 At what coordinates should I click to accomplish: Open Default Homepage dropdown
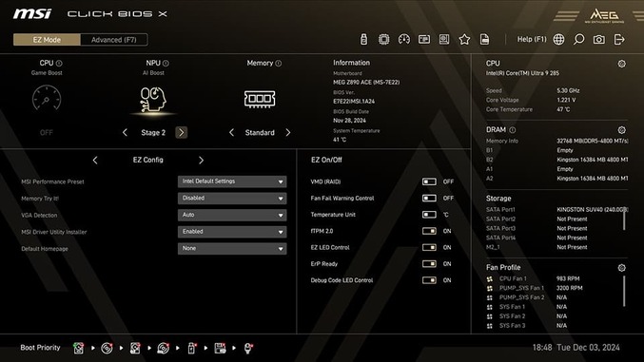[x=232, y=249]
